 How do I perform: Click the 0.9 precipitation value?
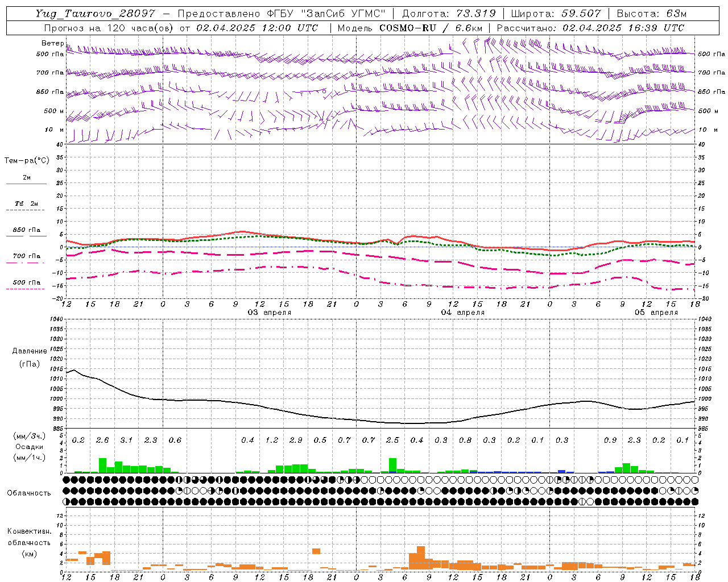(610, 440)
